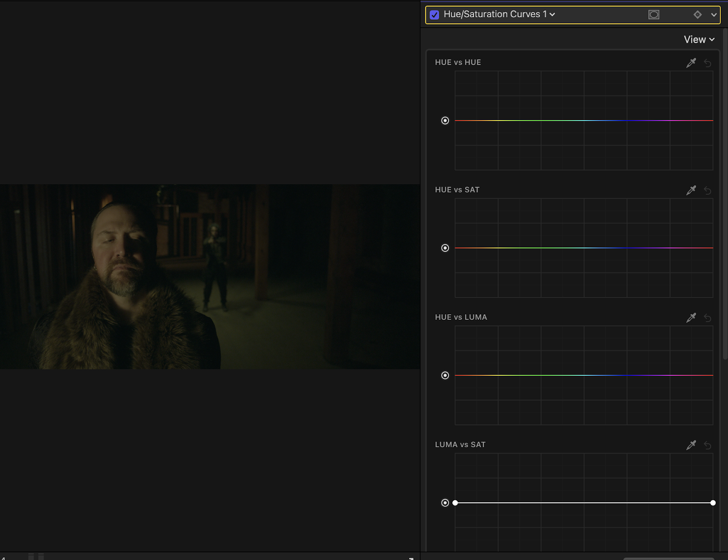The width and height of the screenshot is (728, 560).
Task: Add a keyframe with the diamond icon
Action: tap(698, 15)
